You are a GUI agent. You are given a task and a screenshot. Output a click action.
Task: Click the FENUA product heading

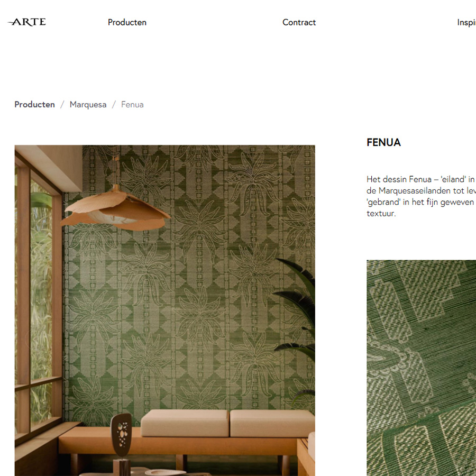pos(384,142)
